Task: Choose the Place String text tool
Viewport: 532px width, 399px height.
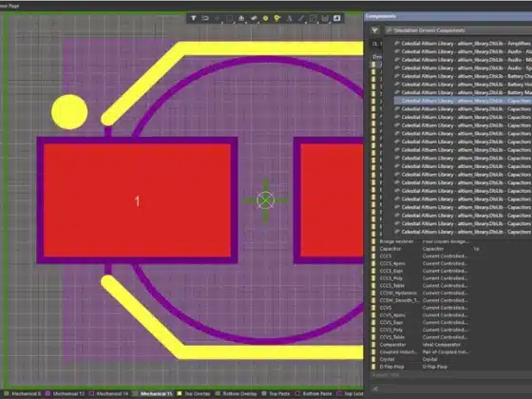Action: coord(290,18)
